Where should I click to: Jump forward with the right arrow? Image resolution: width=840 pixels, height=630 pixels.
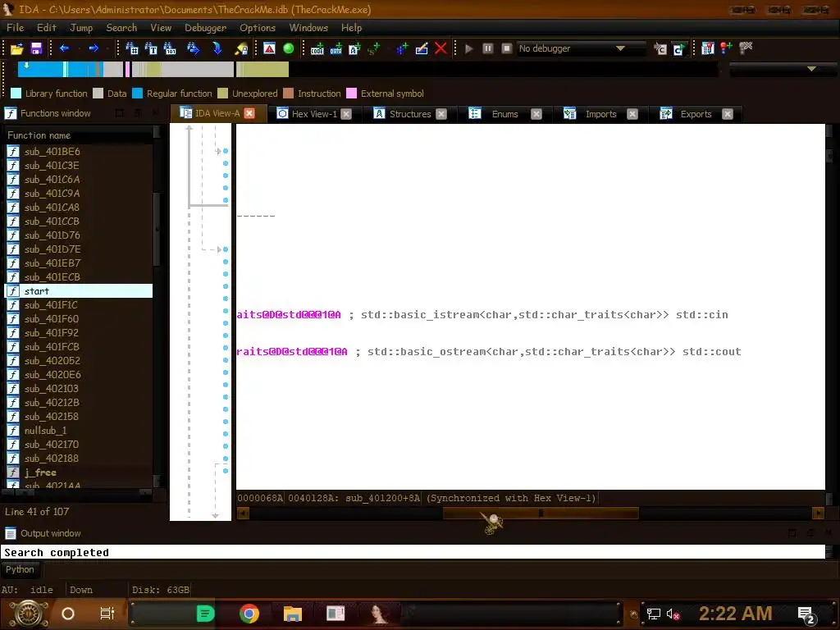coord(94,48)
